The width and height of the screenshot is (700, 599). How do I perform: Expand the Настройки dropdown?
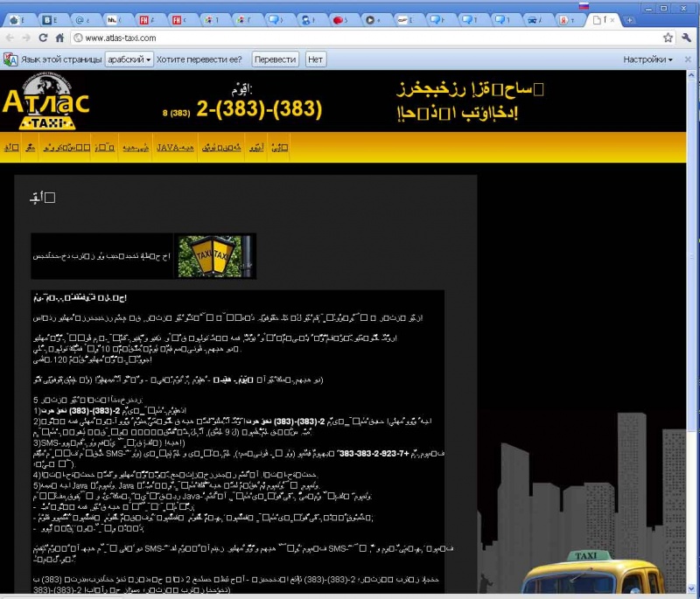(647, 59)
